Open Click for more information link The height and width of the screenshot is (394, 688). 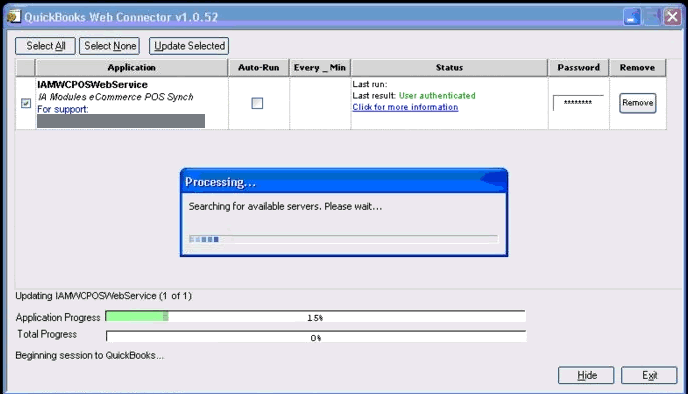pyautogui.click(x=405, y=107)
